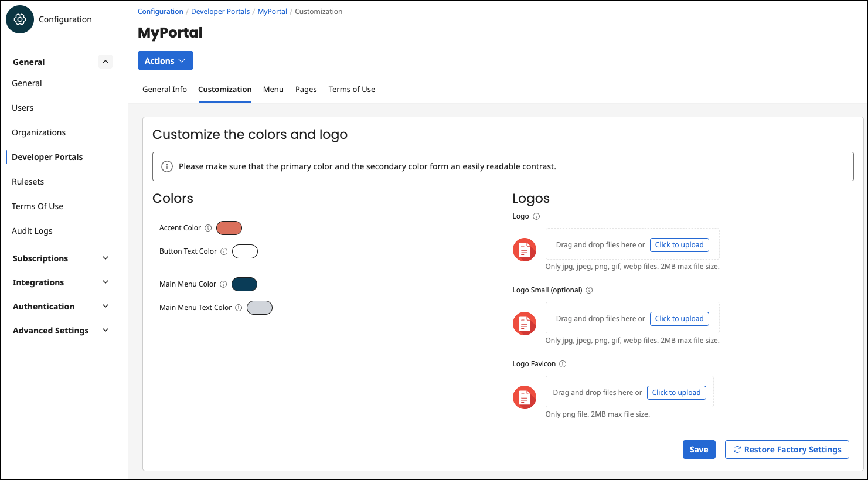Click the Configuration gear icon
This screenshot has height=480, width=868.
click(x=19, y=19)
